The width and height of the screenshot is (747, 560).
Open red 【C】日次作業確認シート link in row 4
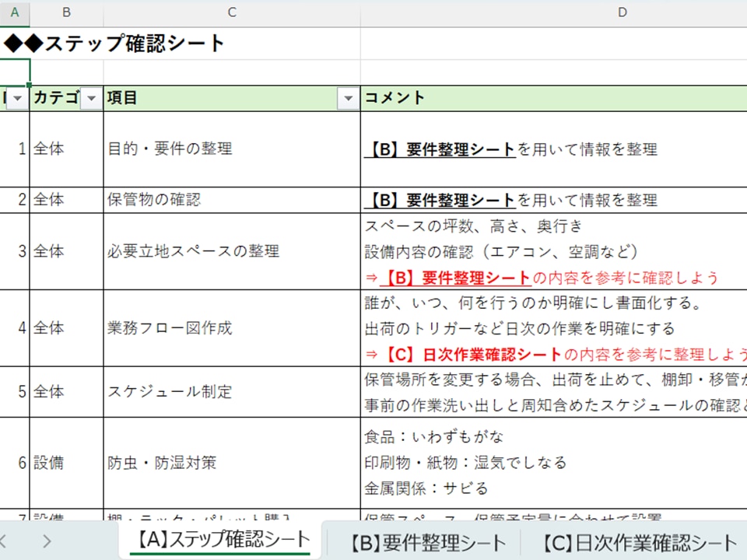pyautogui.click(x=472, y=355)
